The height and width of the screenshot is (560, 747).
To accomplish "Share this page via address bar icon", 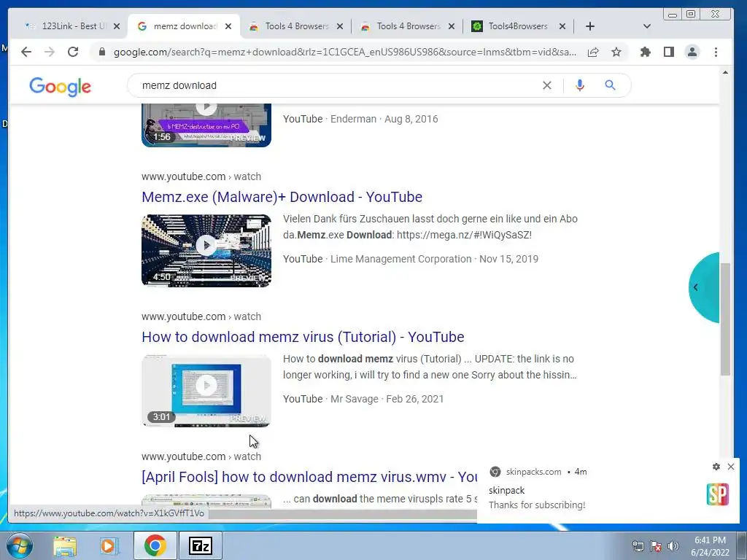I will 593,52.
